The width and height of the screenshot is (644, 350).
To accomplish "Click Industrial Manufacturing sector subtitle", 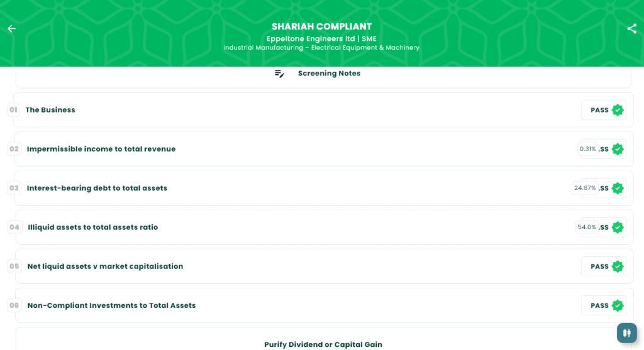I will point(321,48).
